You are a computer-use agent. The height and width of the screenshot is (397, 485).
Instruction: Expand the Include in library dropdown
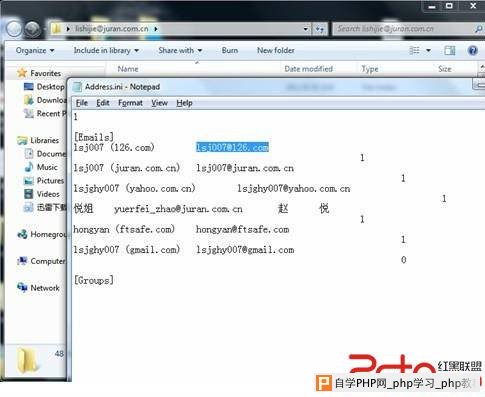click(x=106, y=51)
